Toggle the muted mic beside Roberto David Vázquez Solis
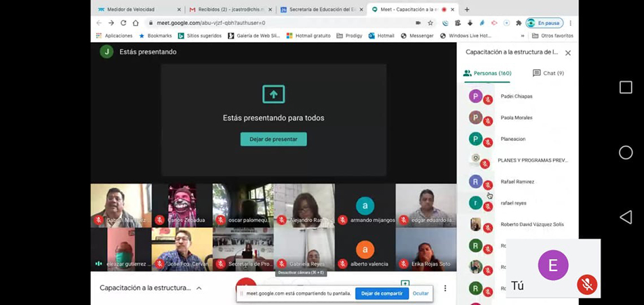This screenshot has width=644, height=305. click(488, 228)
